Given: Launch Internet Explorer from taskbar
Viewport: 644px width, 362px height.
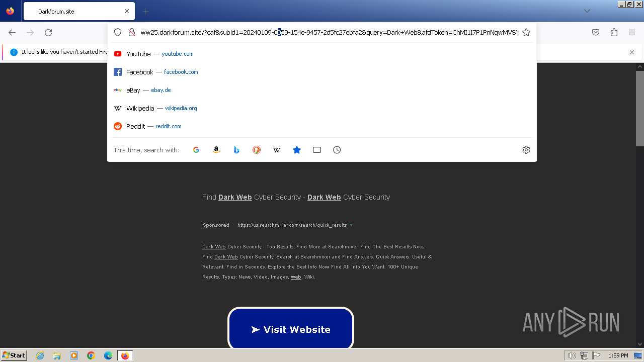Looking at the screenshot, I should pyautogui.click(x=40, y=355).
